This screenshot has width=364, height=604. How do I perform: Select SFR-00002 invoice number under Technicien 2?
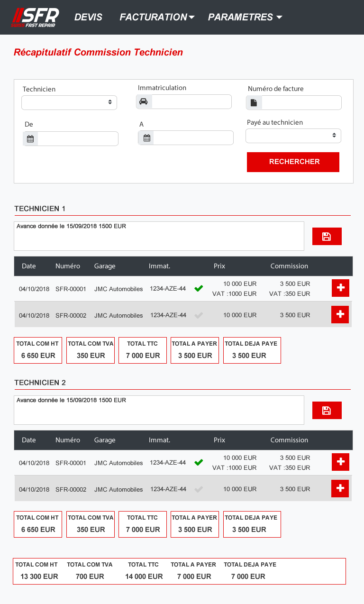71,489
